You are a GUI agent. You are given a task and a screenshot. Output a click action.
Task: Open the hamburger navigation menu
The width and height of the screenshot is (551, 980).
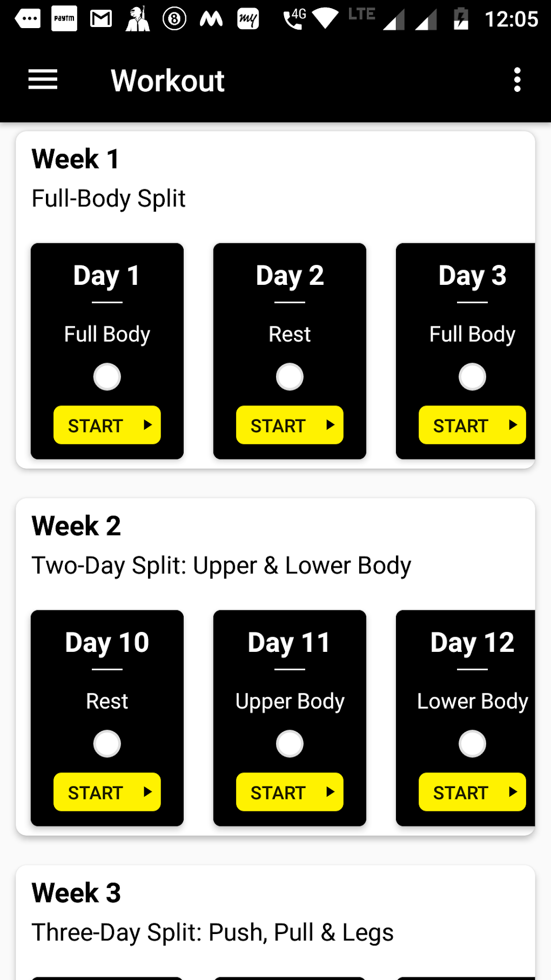point(43,80)
